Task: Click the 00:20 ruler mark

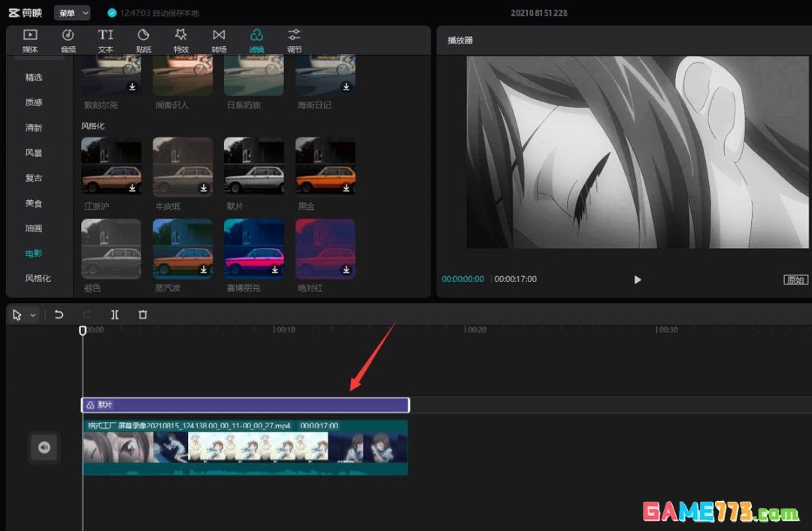Action: click(x=475, y=329)
